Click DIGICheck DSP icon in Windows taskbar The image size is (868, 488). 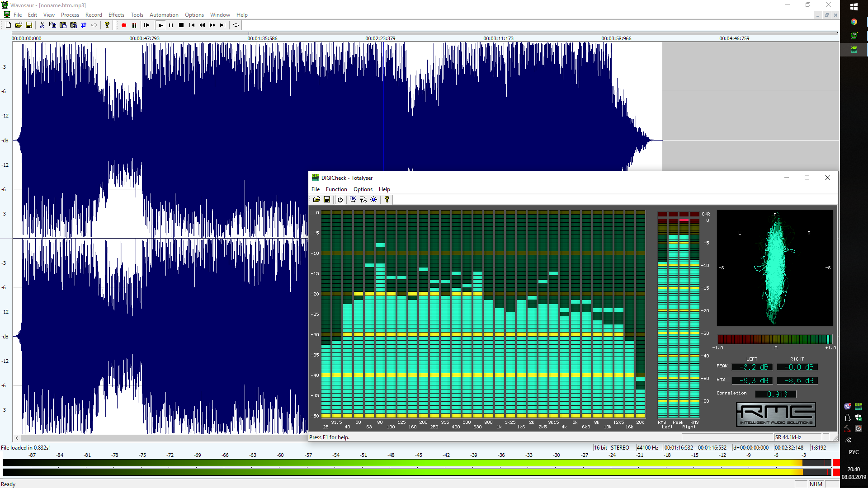coord(854,49)
